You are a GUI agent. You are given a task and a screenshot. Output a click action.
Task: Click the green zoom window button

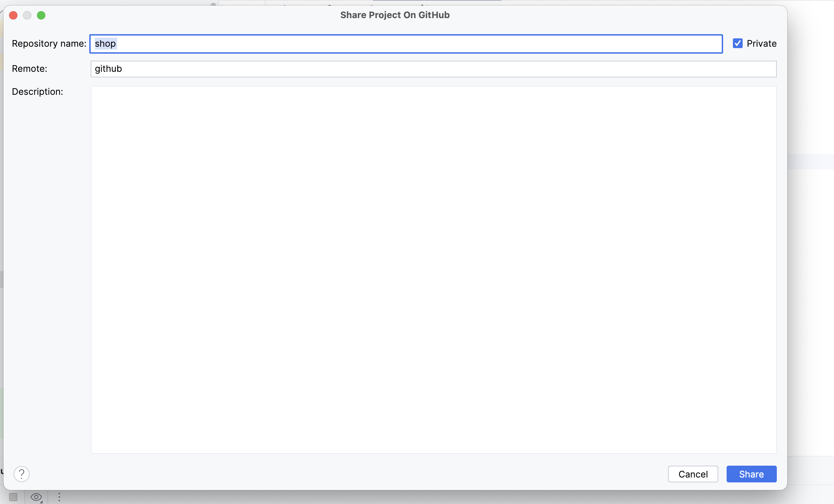(41, 15)
